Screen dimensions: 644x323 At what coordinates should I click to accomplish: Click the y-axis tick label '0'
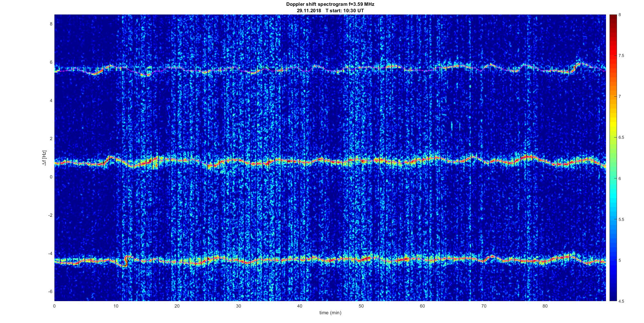point(51,177)
